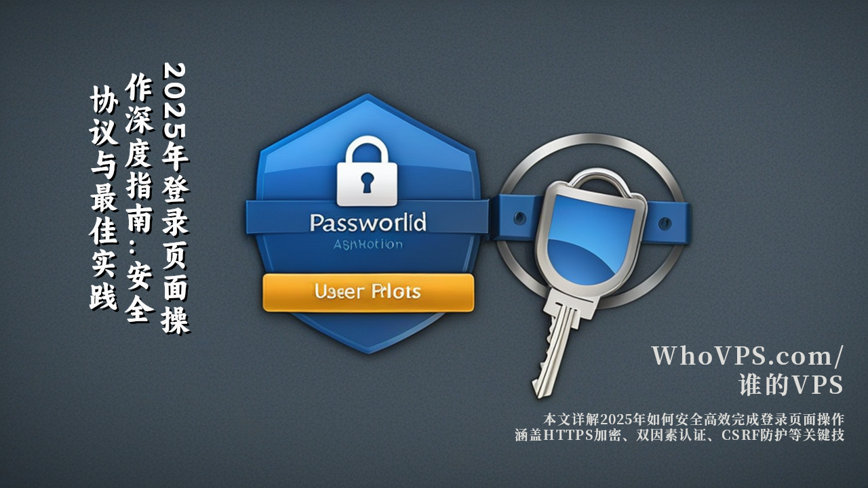Click the faint subtitle under Passworld
Image resolution: width=868 pixels, height=488 pixels.
tap(368, 245)
